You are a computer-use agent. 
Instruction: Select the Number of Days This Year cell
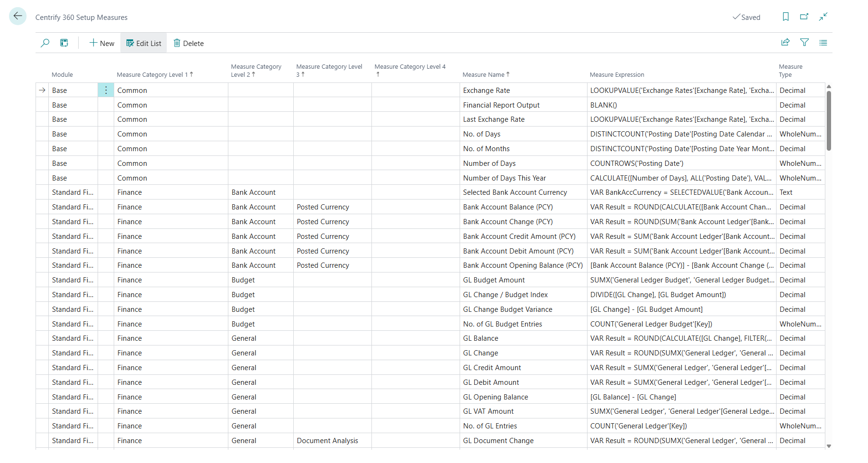point(524,178)
